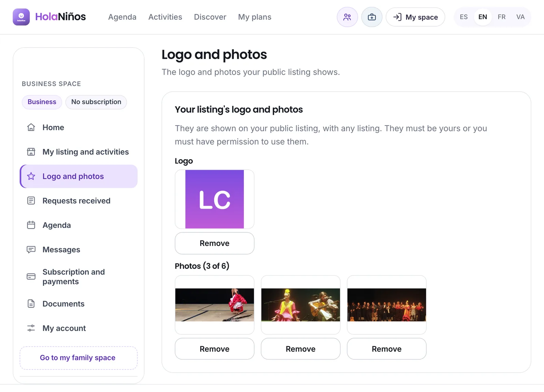The image size is (544, 392).
Task: Open Agenda in the top navigation
Action: [122, 17]
